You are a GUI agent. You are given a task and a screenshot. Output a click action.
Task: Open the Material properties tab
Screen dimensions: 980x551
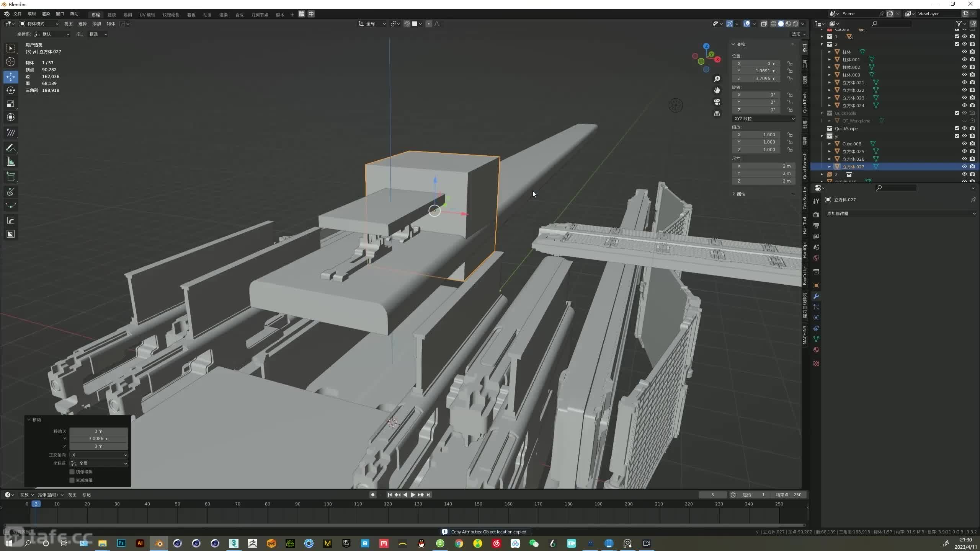[x=816, y=350]
